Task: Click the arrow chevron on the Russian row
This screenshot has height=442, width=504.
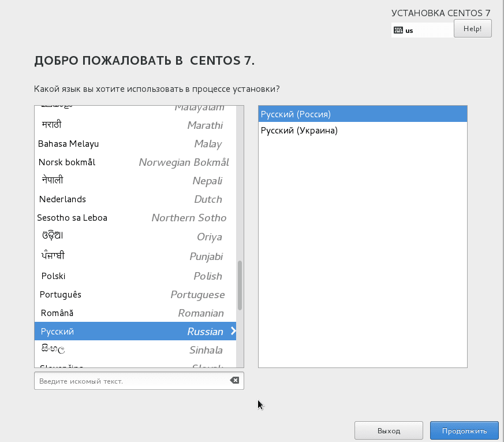Action: tap(233, 330)
